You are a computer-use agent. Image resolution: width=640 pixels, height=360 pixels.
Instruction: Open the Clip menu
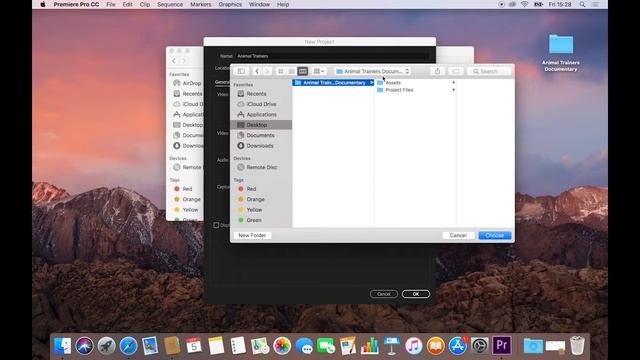[x=145, y=4]
